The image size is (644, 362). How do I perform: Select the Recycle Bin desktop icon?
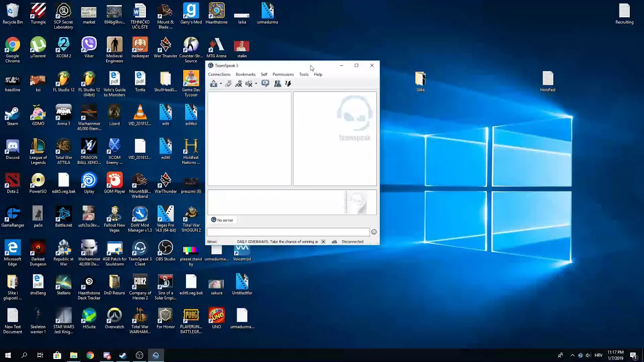tap(13, 14)
